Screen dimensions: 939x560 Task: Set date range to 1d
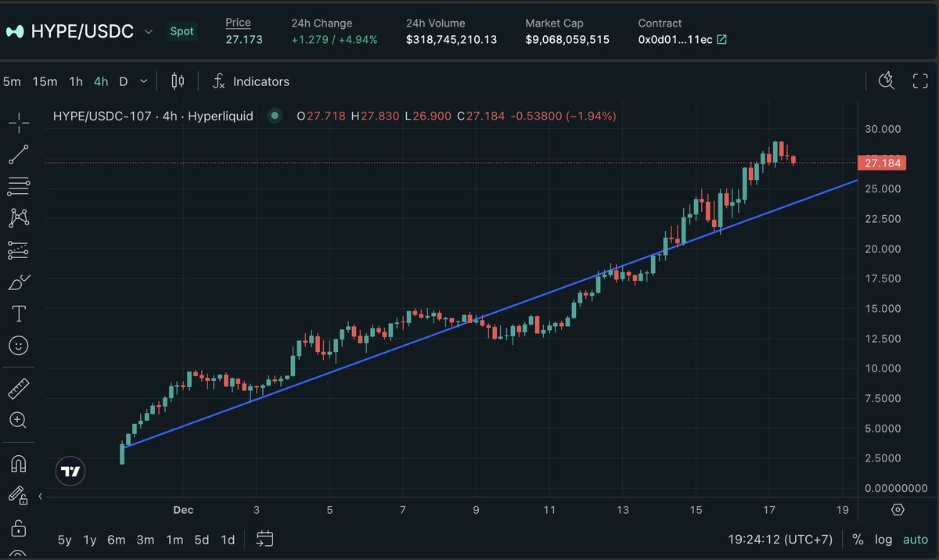point(228,540)
